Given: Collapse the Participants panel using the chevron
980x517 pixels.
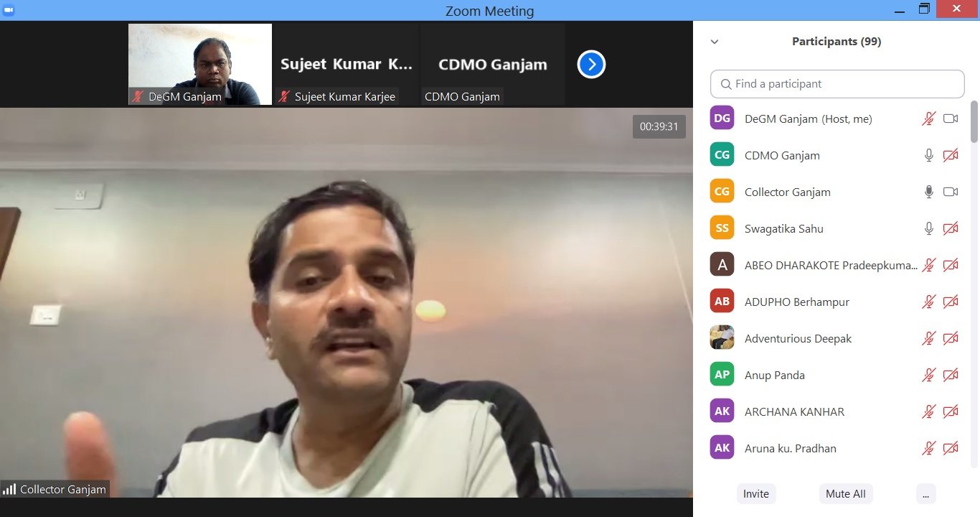Looking at the screenshot, I should pyautogui.click(x=715, y=42).
